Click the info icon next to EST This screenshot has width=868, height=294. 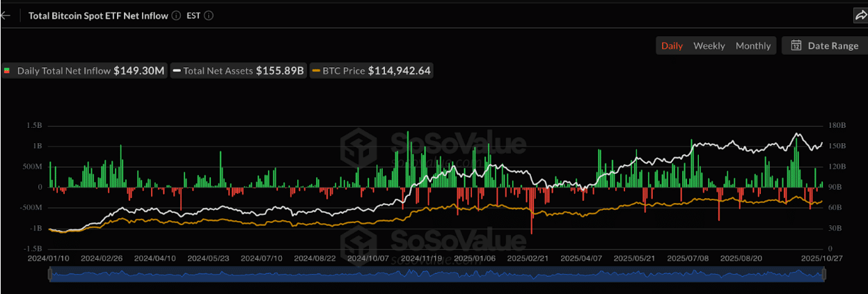[209, 15]
